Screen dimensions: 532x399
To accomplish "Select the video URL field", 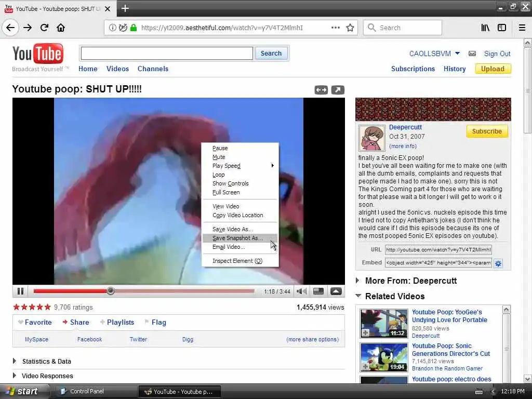I will [x=438, y=250].
